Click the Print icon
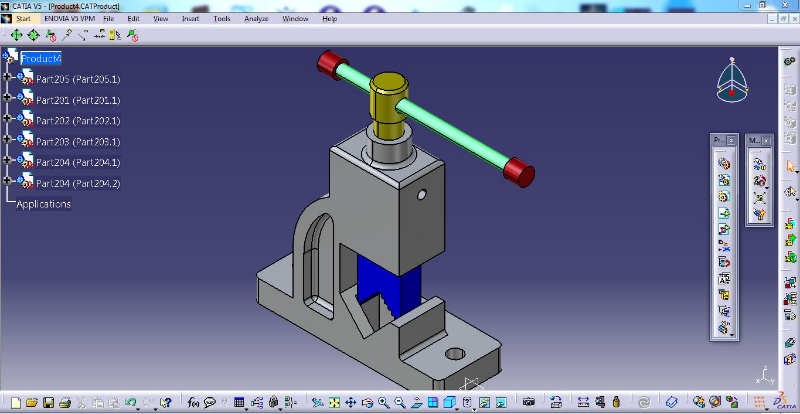 65,402
